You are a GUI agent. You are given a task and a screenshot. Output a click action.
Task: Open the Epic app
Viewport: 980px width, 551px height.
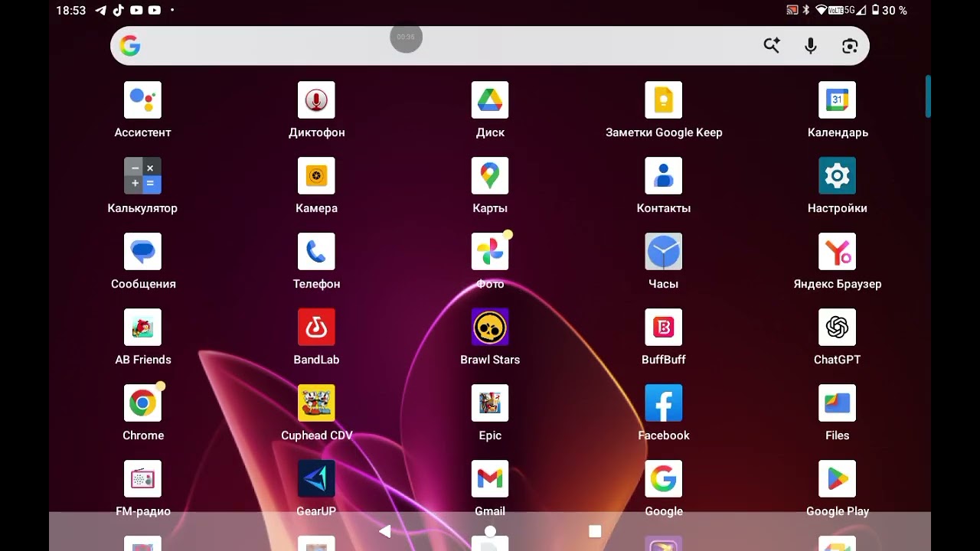(490, 403)
